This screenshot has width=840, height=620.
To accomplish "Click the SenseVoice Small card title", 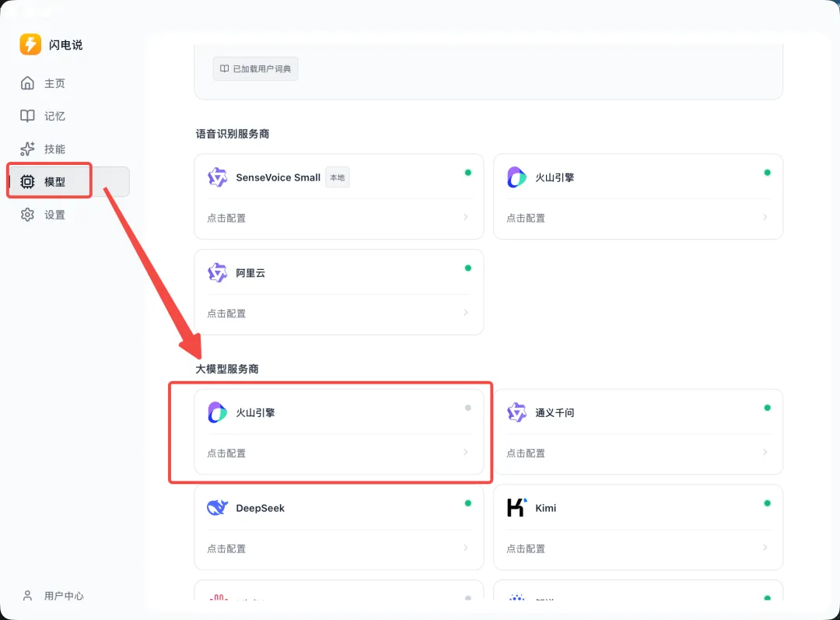I will coord(278,177).
